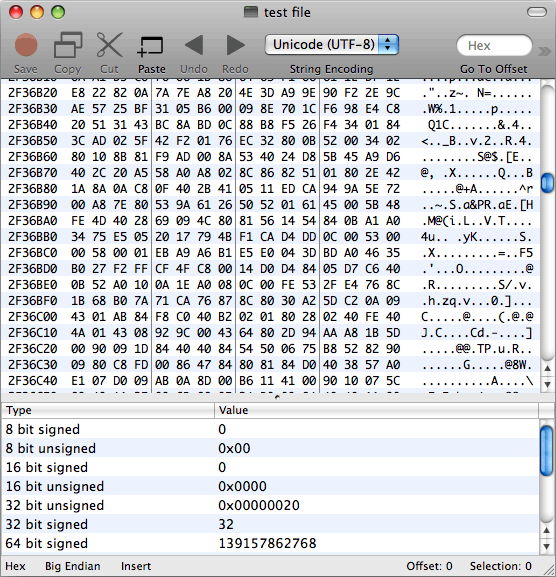Image resolution: width=556 pixels, height=577 pixels.
Task: Click the Value column header
Action: point(376,410)
